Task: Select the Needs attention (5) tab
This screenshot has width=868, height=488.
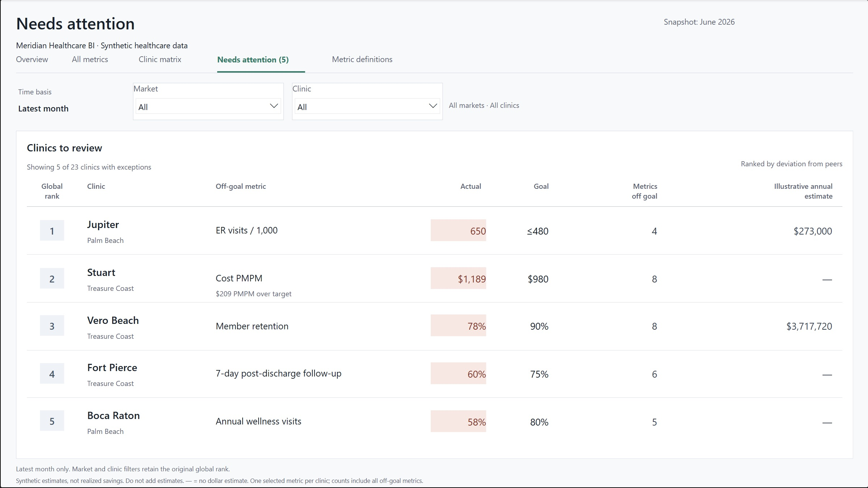Action: tap(253, 60)
